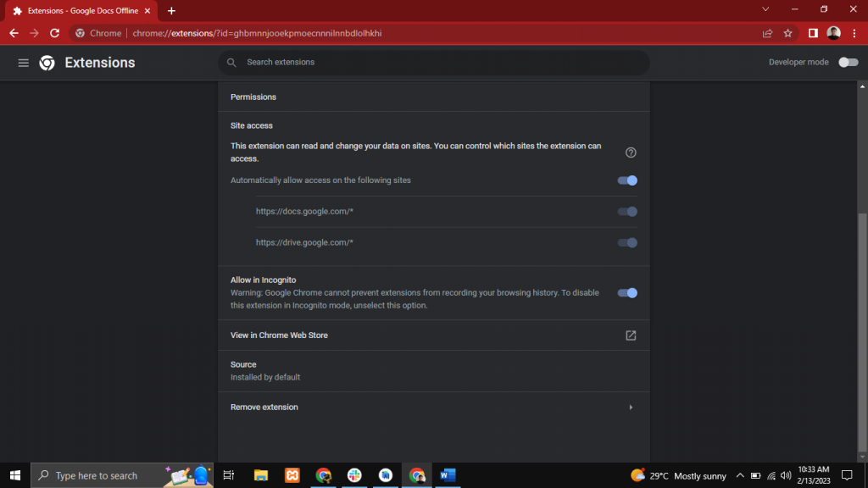This screenshot has width=868, height=488.
Task: Disable Allow in Incognito switch
Action: (x=627, y=292)
